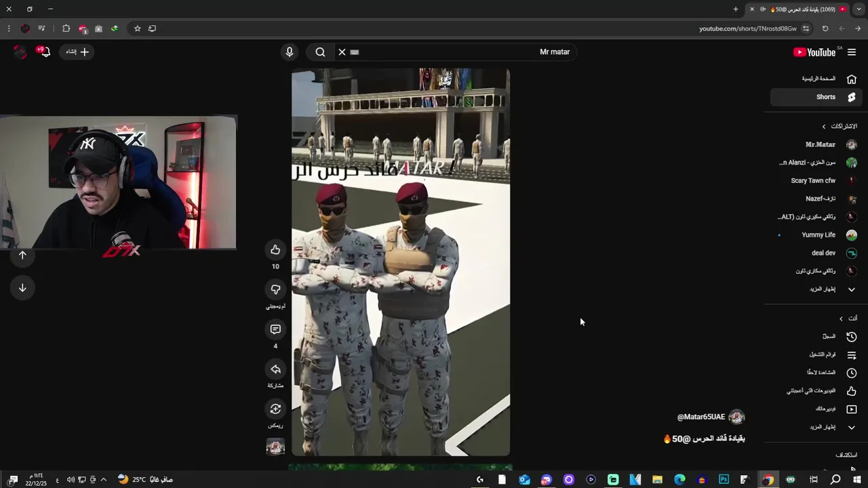
Task: Open Outlook from the taskbar
Action: 524,479
